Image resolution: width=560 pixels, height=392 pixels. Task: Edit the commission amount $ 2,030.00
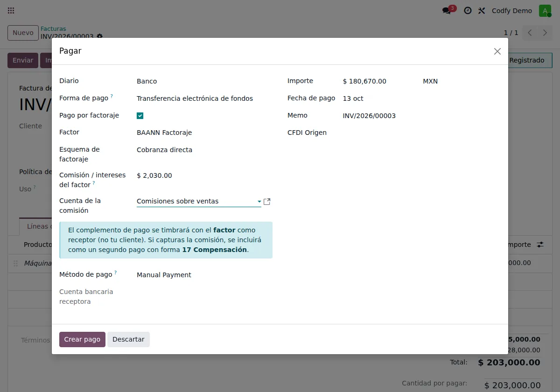point(204,175)
